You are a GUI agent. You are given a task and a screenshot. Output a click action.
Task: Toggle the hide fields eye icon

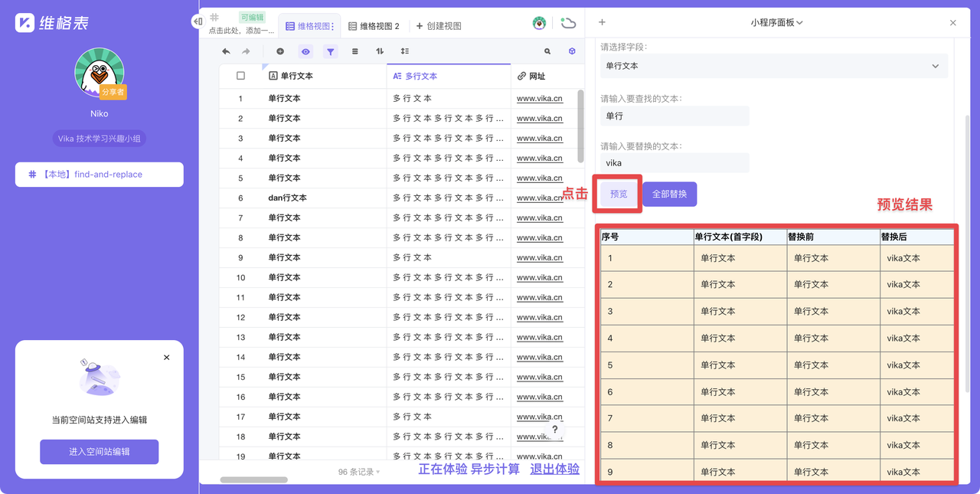tap(305, 51)
